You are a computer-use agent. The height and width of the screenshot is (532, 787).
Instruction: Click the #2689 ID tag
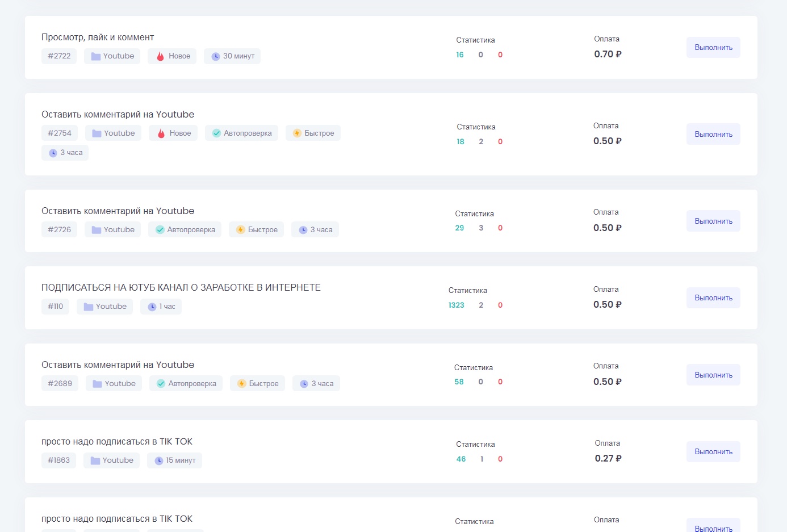tap(60, 384)
